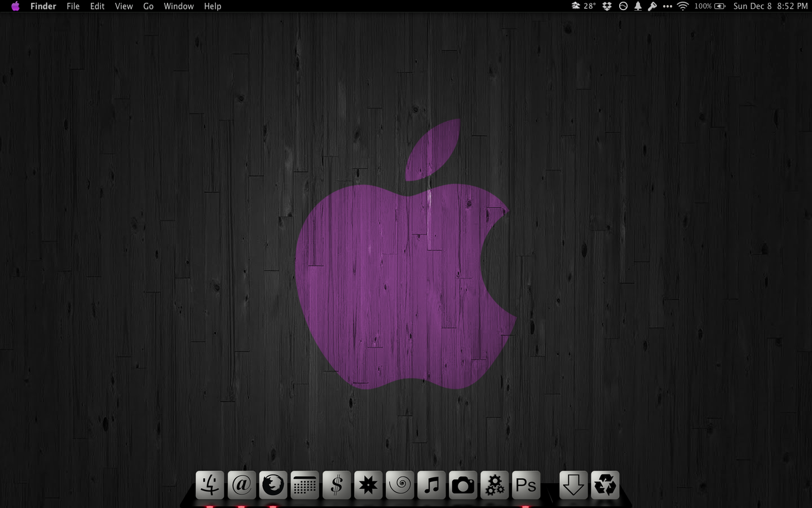Open the Edit menu
Image resolution: width=812 pixels, height=508 pixels.
coord(98,6)
